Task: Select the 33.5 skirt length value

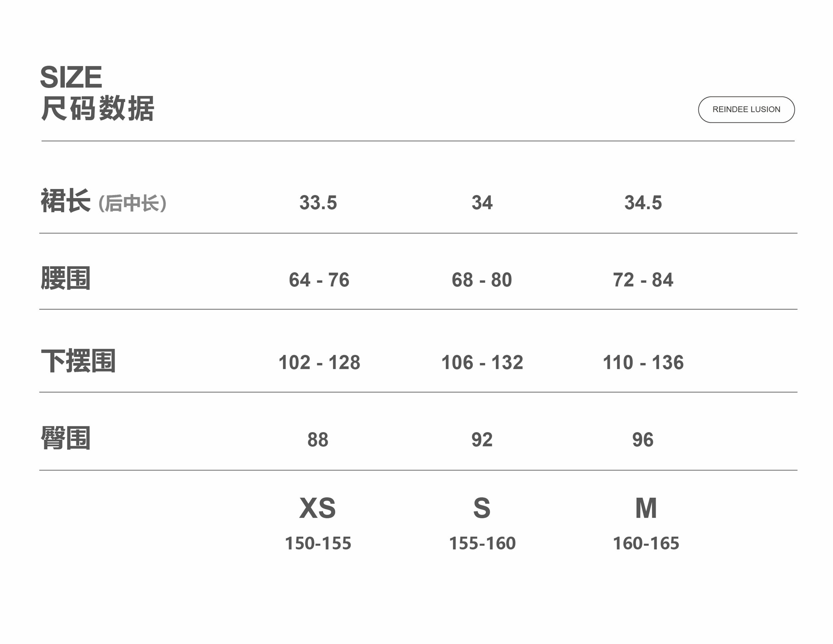Action: click(x=318, y=203)
